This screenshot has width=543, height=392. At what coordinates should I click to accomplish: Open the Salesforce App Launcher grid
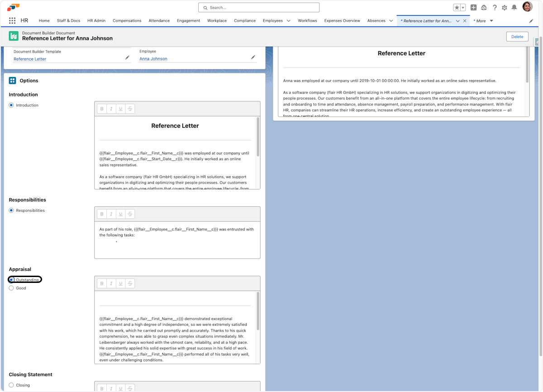[12, 20]
